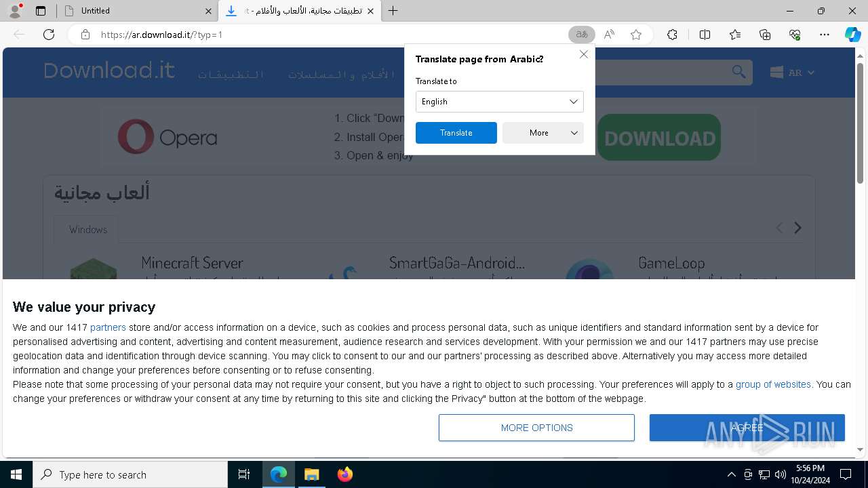Click the Edge profile icon
The image size is (868, 488).
point(15,11)
